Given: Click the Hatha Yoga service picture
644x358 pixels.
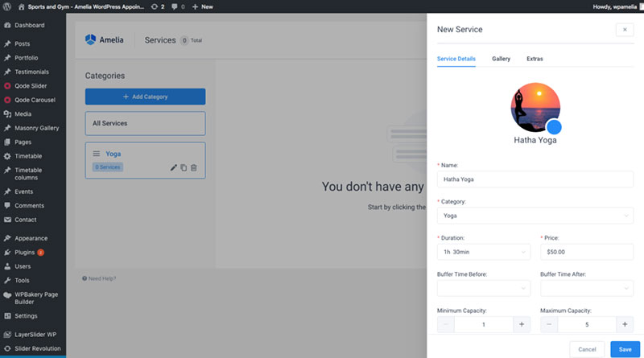Looking at the screenshot, I should pyautogui.click(x=535, y=107).
